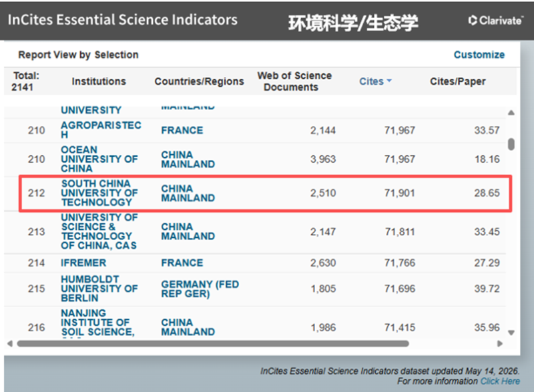Open University of Science & Technology of China link
Viewport: 534px width, 392px height.
99,231
